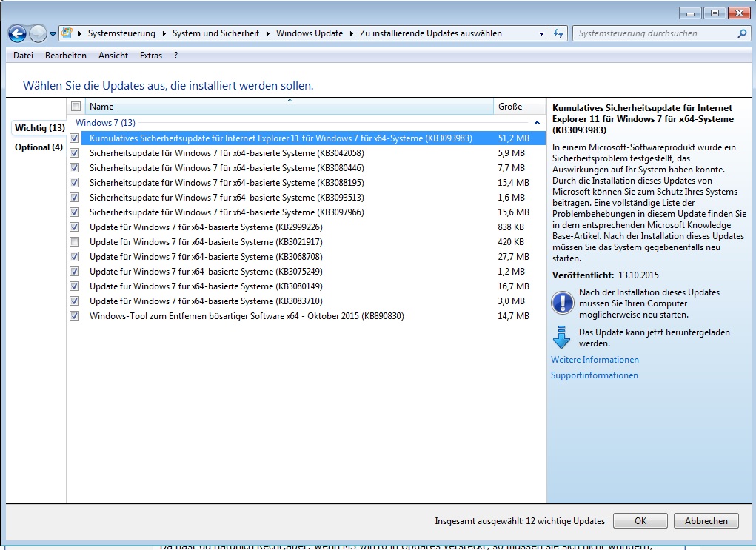The height and width of the screenshot is (550, 756).
Task: Click the Systemsteuerung breadcrumb
Action: click(x=121, y=33)
